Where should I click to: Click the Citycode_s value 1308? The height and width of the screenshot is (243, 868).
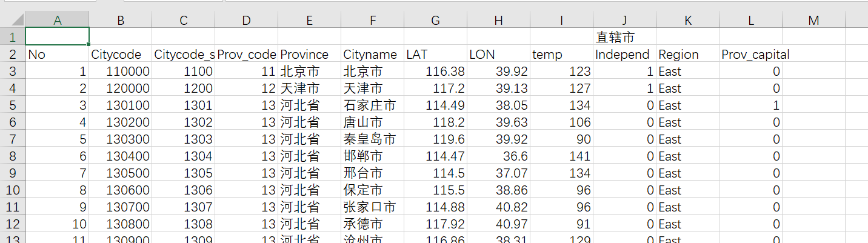click(x=184, y=224)
